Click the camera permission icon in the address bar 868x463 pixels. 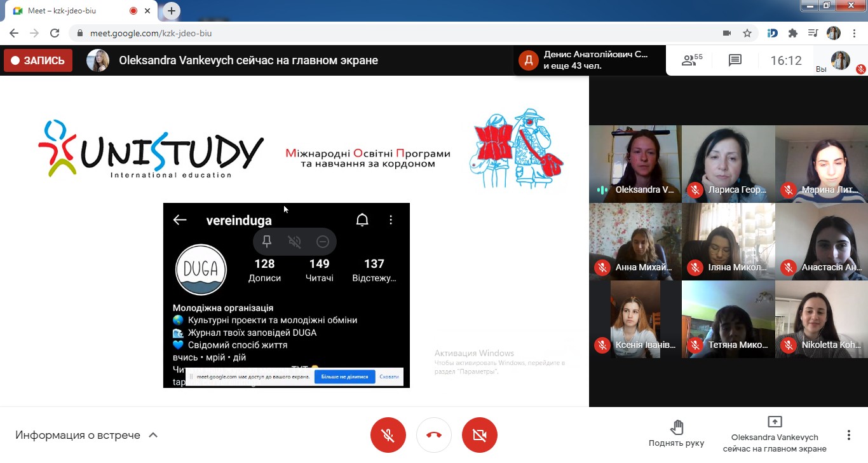pos(727,33)
